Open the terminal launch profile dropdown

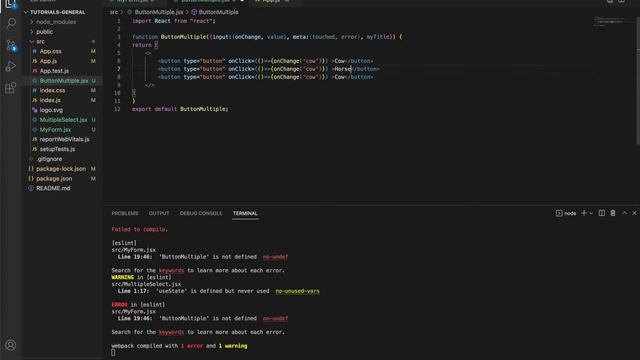(x=591, y=213)
